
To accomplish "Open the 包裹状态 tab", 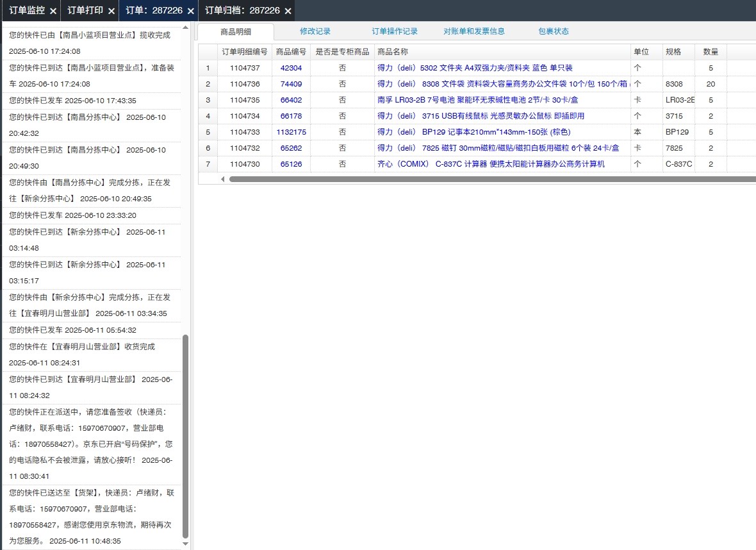I will (554, 31).
